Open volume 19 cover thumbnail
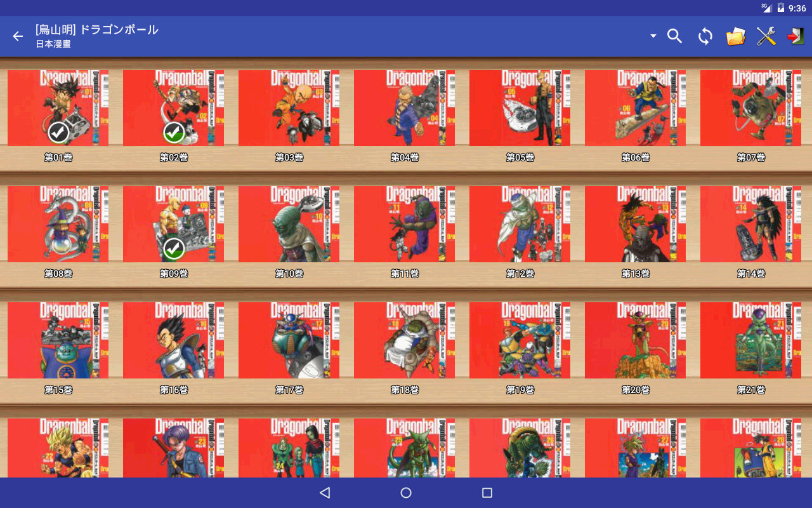812x508 pixels. (520, 340)
